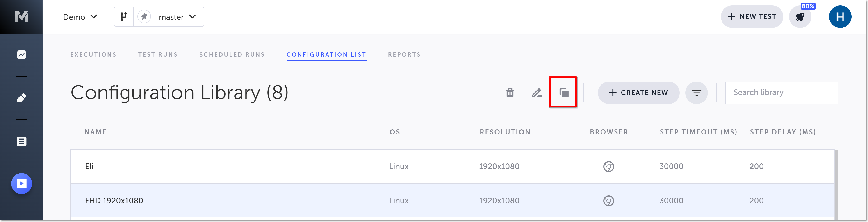868x222 pixels.
Task: Switch to the Executions tab
Action: tap(93, 54)
